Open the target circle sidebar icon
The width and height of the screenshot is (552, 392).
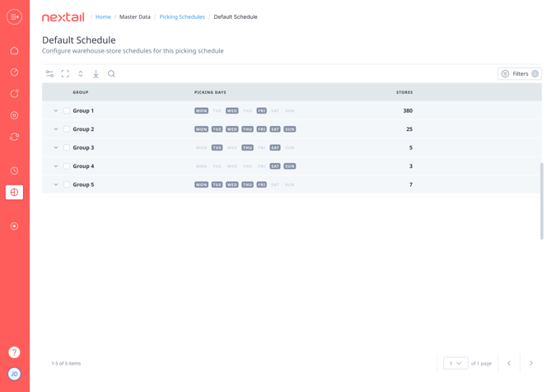pyautogui.click(x=15, y=115)
